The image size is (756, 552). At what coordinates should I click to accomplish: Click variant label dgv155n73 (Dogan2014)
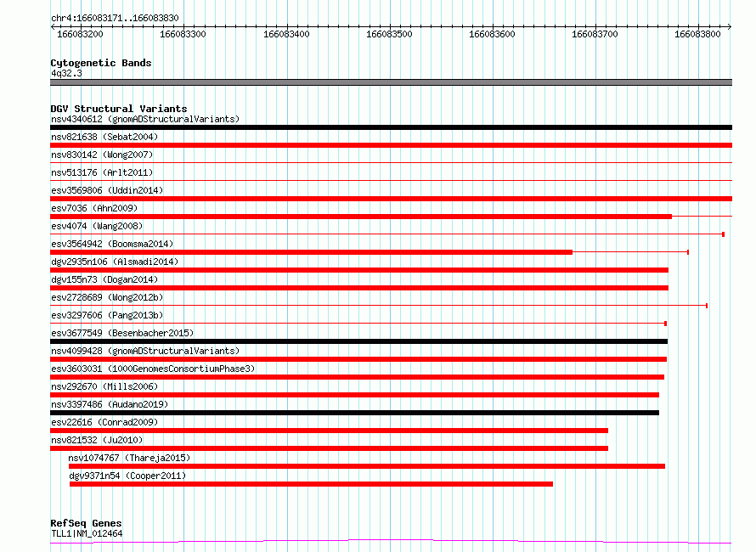(104, 279)
